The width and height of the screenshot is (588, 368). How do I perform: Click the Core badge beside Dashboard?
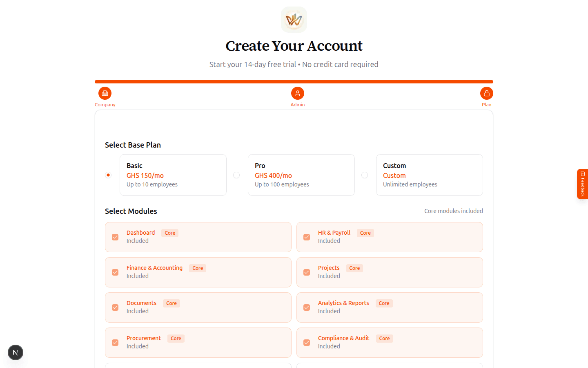(x=170, y=233)
